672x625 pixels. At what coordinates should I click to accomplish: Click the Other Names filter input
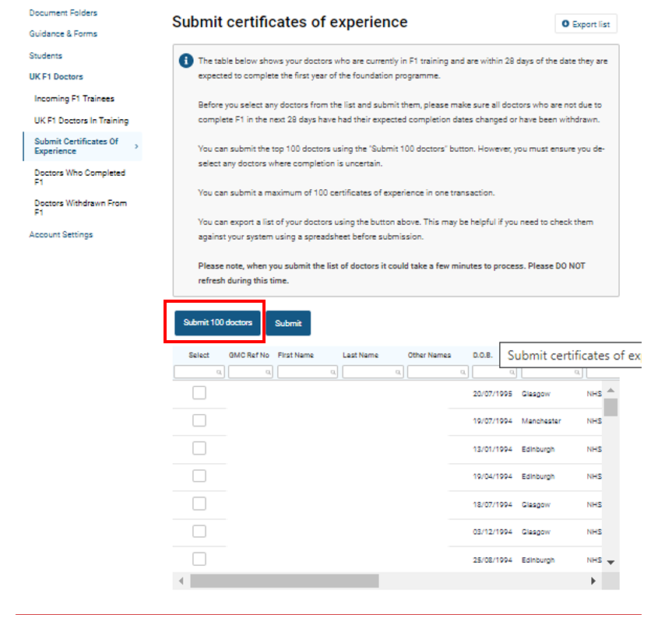(438, 372)
